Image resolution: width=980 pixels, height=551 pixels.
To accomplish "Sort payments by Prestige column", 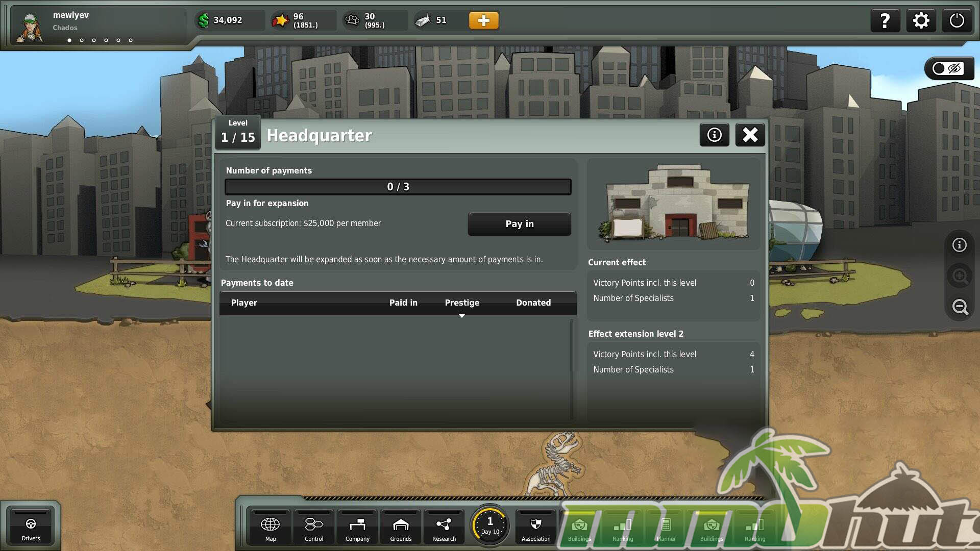I will pyautogui.click(x=462, y=303).
